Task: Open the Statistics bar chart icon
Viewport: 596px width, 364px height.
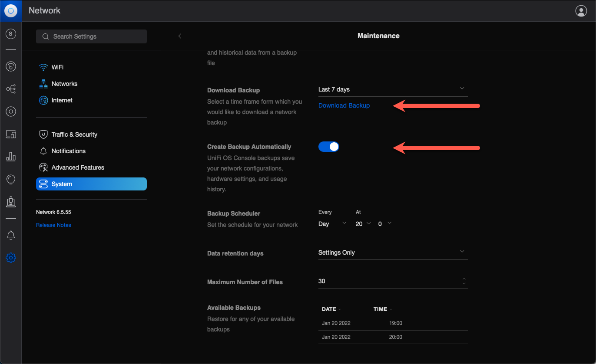Action: coord(11,157)
